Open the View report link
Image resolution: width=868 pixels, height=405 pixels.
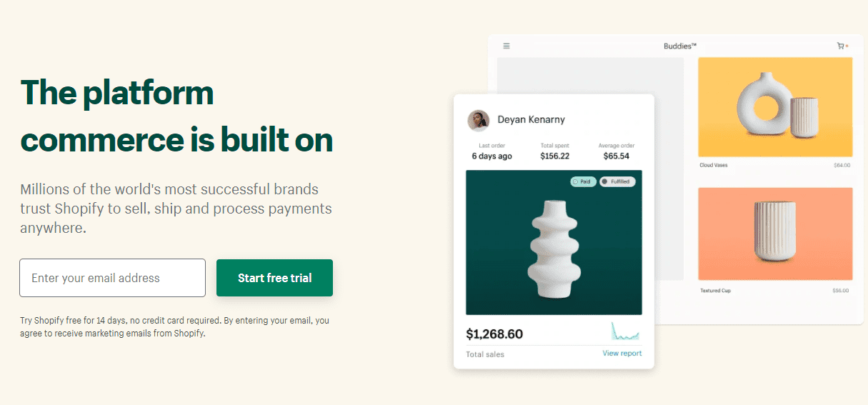click(x=622, y=353)
